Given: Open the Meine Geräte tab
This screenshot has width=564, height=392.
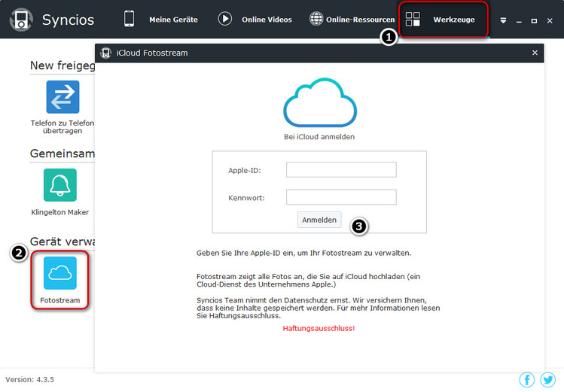Looking at the screenshot, I should pos(173,20).
